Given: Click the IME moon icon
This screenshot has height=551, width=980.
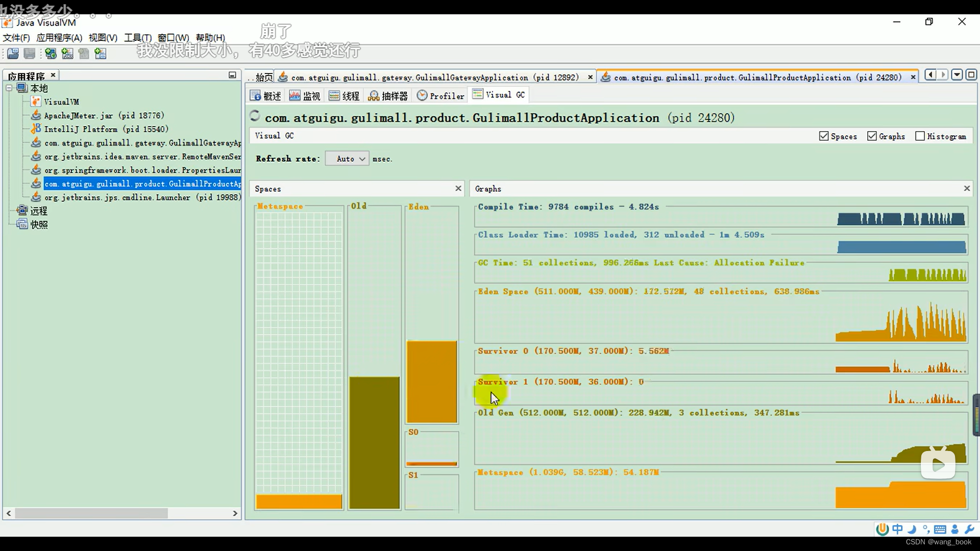Looking at the screenshot, I should point(912,529).
